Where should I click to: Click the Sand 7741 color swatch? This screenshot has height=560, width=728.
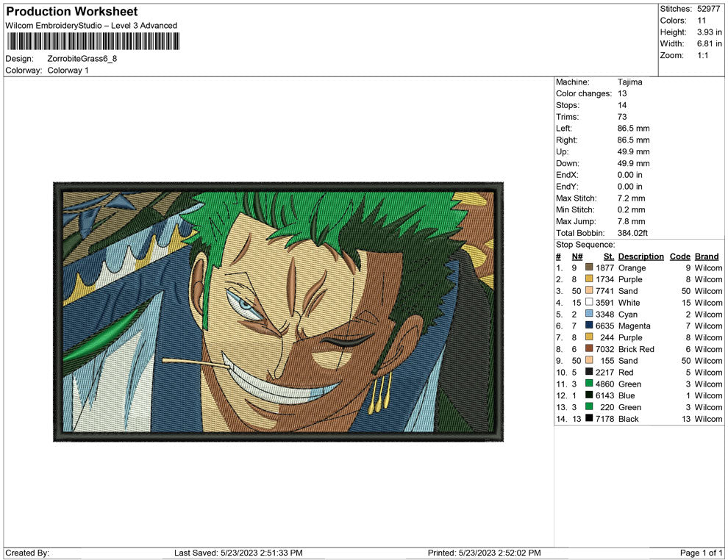click(589, 290)
